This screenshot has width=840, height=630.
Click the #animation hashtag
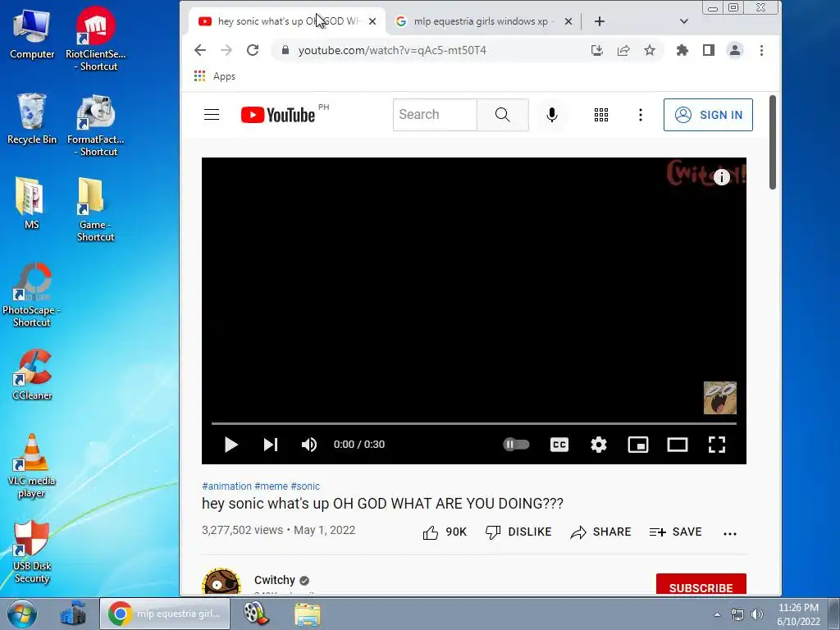[226, 486]
